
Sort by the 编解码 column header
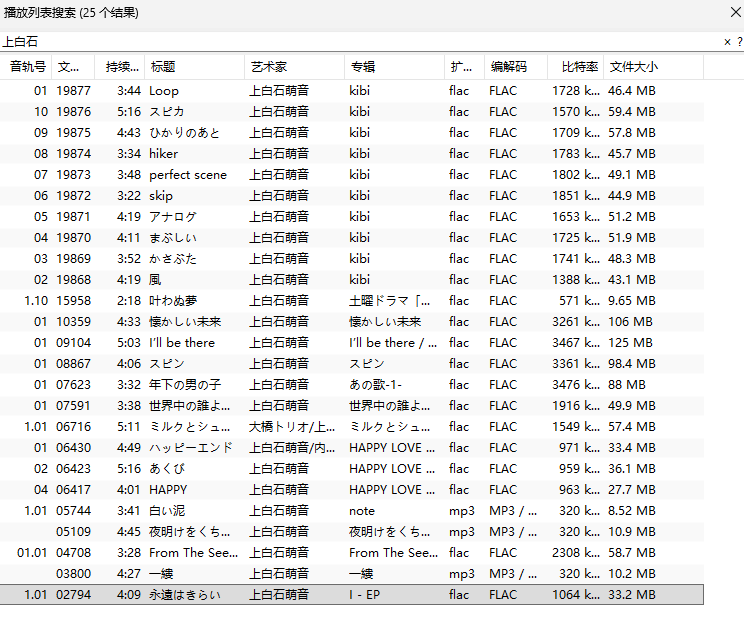coord(508,67)
